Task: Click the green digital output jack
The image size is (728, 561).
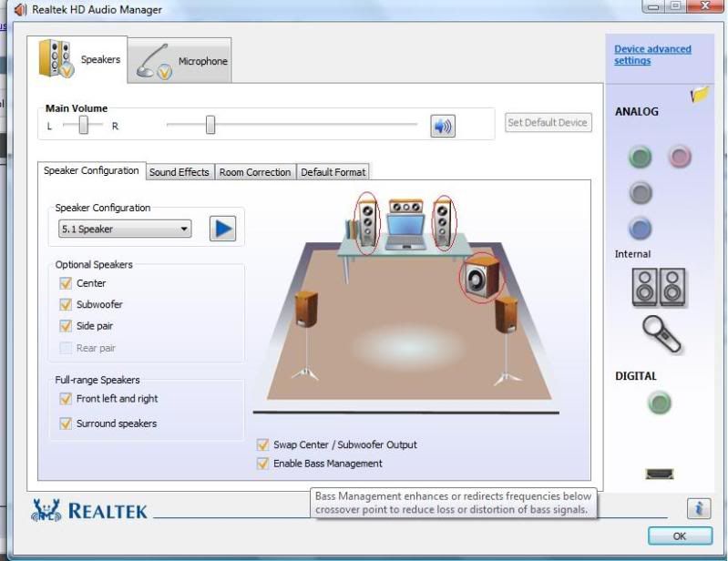Action: [660, 403]
